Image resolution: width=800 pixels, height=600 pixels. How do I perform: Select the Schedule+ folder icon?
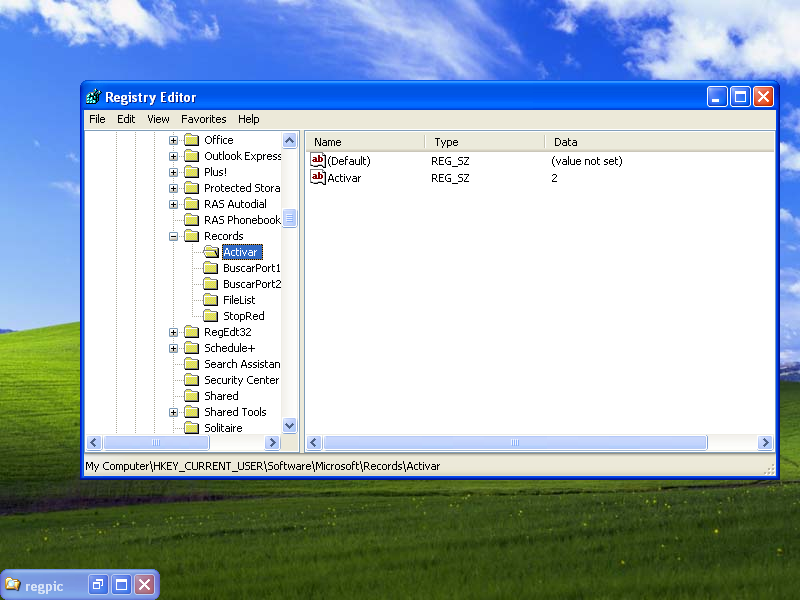[x=191, y=348]
